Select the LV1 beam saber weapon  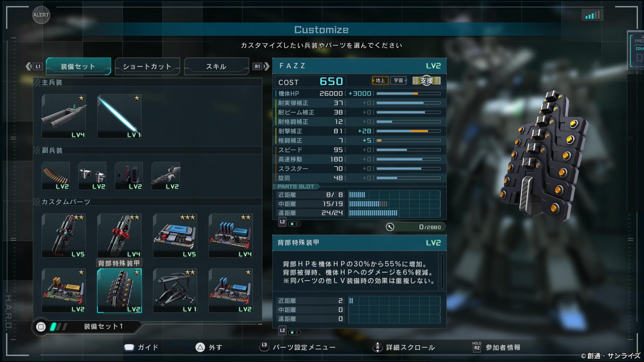coord(119,116)
